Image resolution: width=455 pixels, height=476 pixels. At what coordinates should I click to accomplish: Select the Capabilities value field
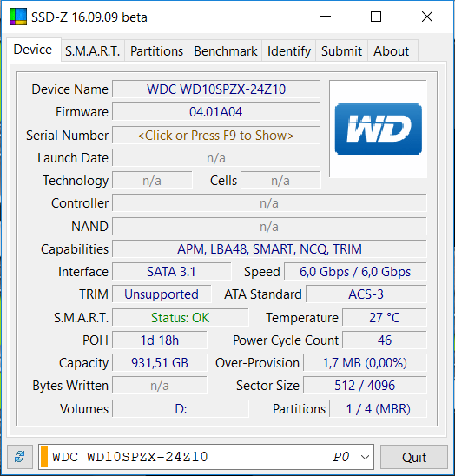pyautogui.click(x=269, y=249)
